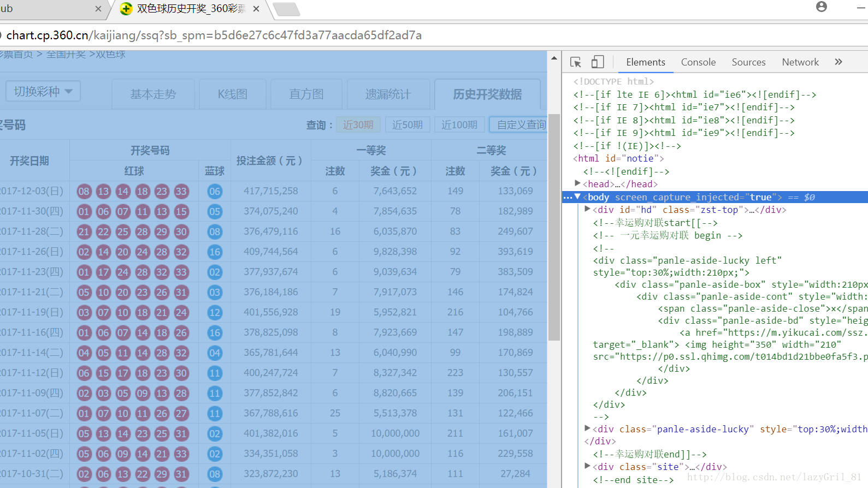Select the DOCTYPE html line
This screenshot has height=488, width=868.
(613, 81)
